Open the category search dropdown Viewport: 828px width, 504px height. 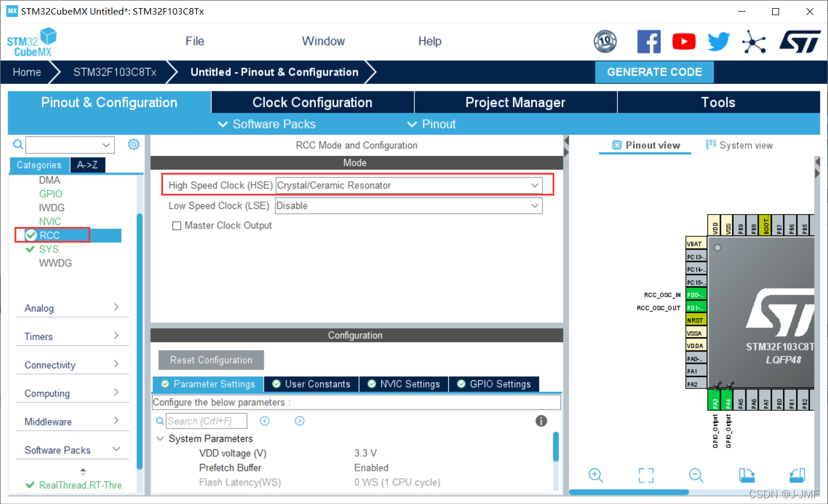[106, 145]
